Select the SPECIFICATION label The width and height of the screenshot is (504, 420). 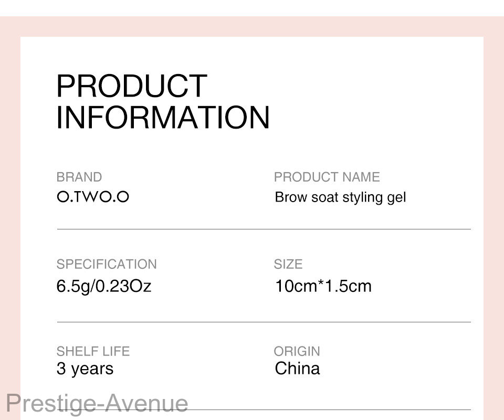[x=107, y=264]
